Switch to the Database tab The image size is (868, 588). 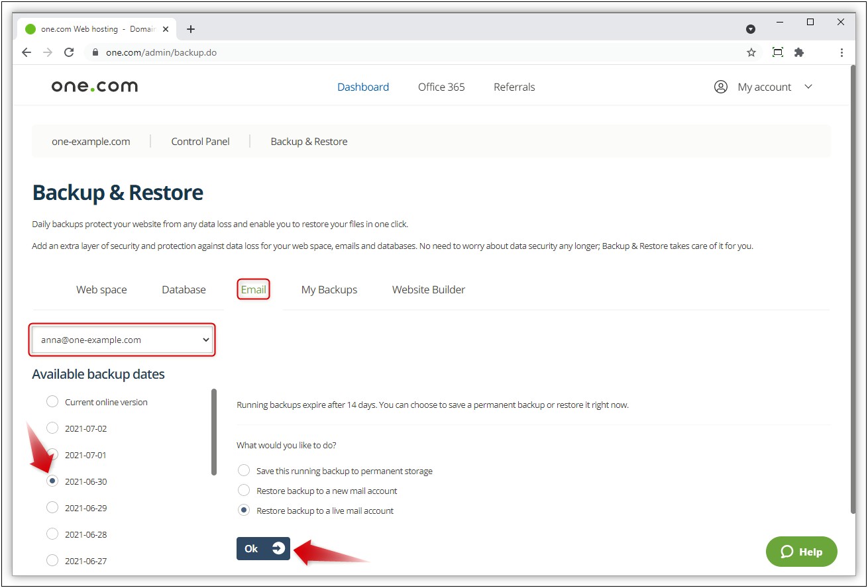click(184, 289)
